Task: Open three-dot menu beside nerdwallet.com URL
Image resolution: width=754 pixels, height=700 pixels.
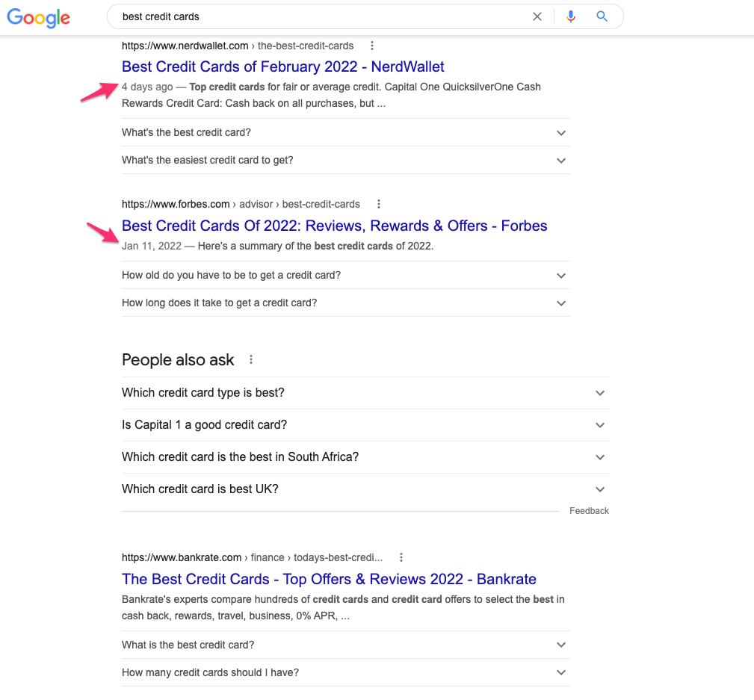Action: pyautogui.click(x=371, y=46)
